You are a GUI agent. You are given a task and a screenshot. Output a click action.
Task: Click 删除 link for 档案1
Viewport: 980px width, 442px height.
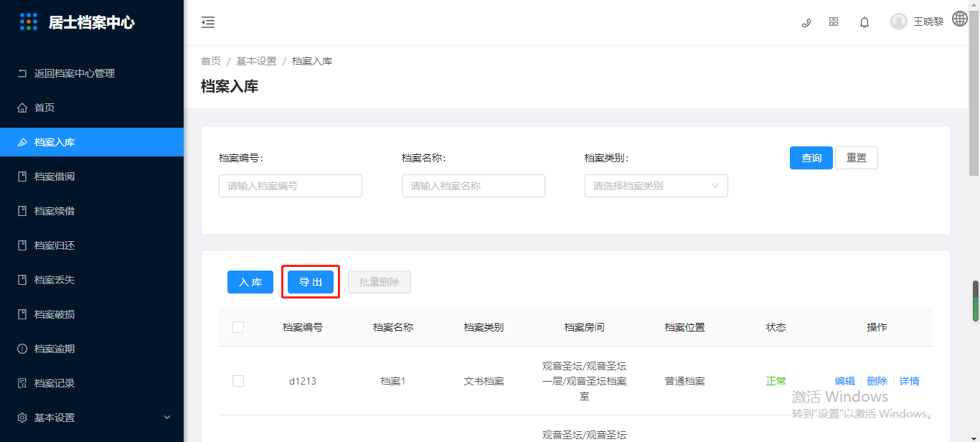tap(877, 381)
